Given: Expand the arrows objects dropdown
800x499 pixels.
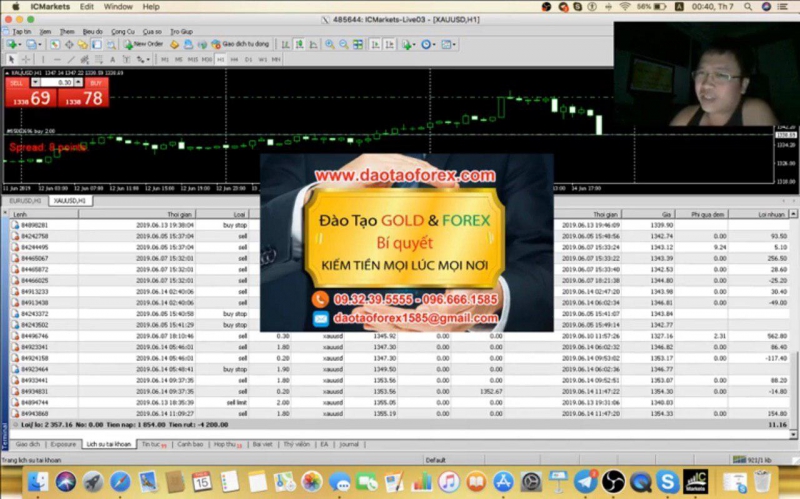Looking at the screenshot, I should 148,60.
